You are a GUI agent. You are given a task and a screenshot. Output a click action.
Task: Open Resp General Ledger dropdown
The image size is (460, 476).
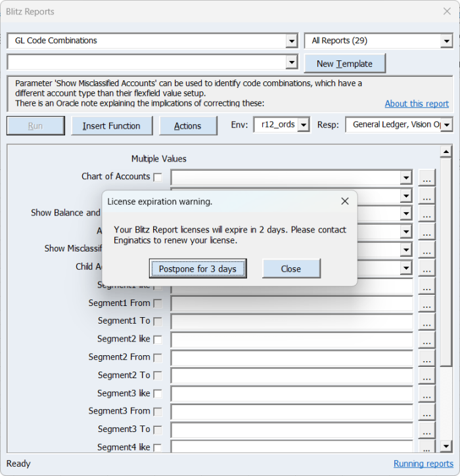tap(446, 125)
